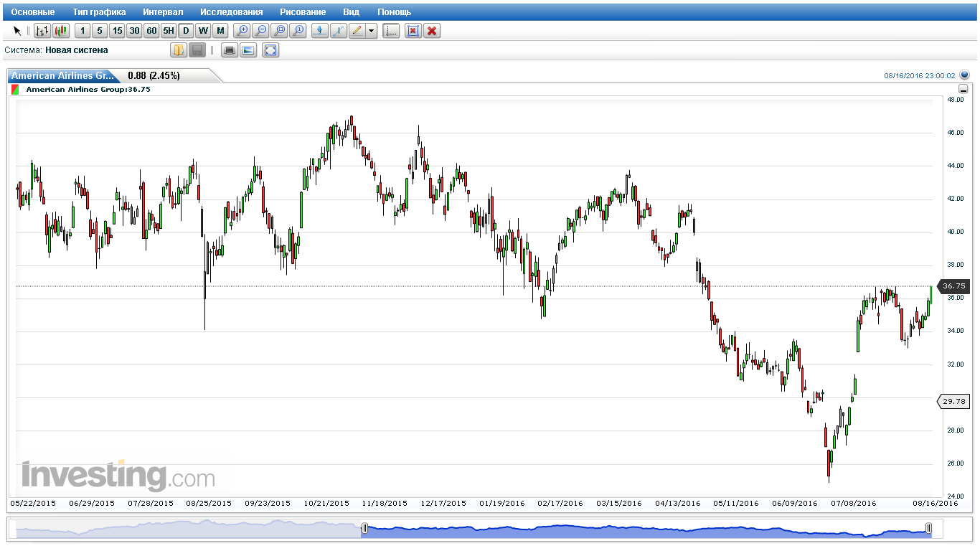The height and width of the screenshot is (551, 980).
Task: Select the arrow cursor tool
Action: [17, 31]
